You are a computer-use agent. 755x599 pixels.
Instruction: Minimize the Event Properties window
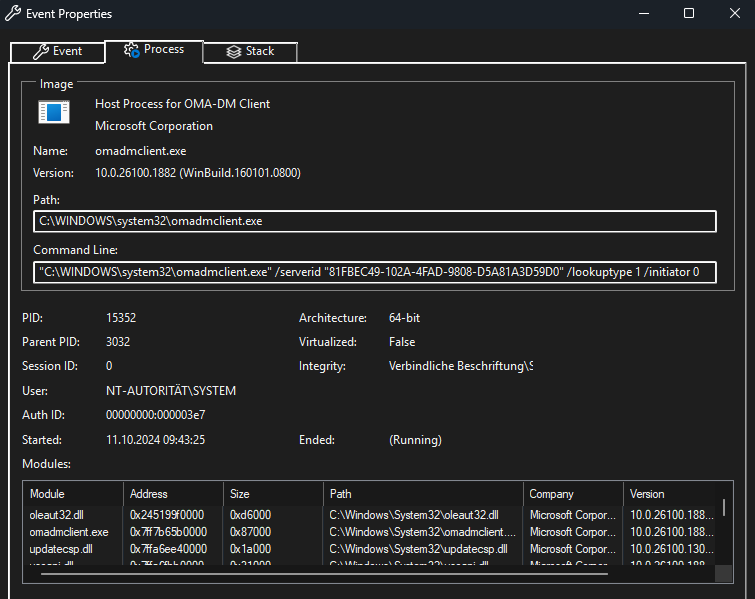pyautogui.click(x=644, y=13)
